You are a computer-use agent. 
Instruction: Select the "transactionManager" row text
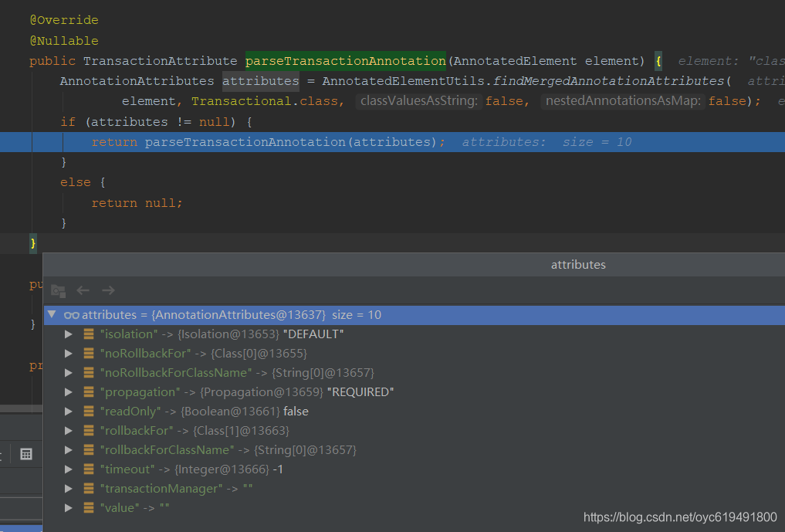coord(176,489)
